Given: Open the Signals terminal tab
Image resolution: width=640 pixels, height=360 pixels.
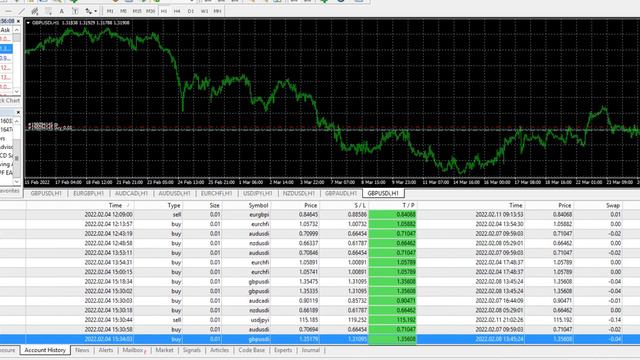Looking at the screenshot, I should click(x=191, y=350).
